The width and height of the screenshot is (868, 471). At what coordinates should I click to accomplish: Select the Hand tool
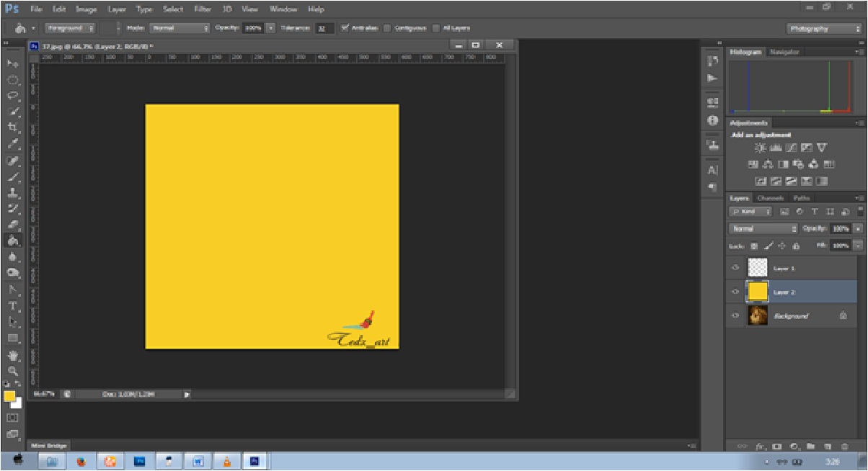tap(13, 355)
